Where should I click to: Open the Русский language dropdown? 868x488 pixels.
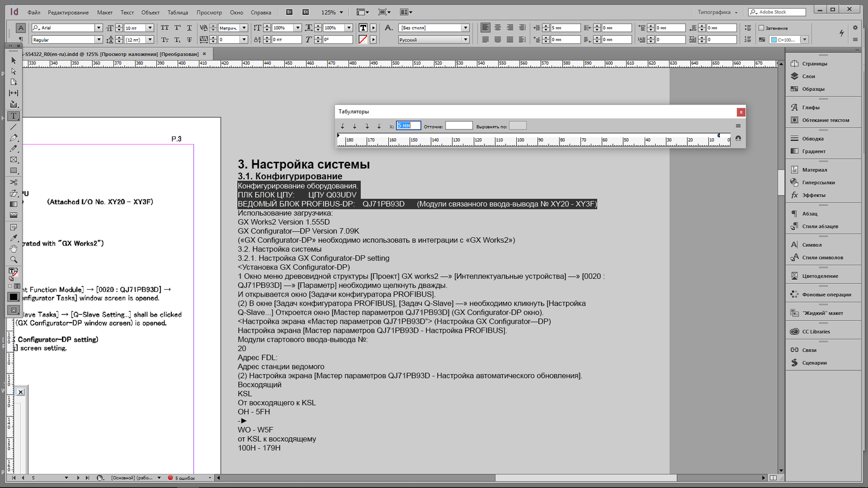[465, 40]
